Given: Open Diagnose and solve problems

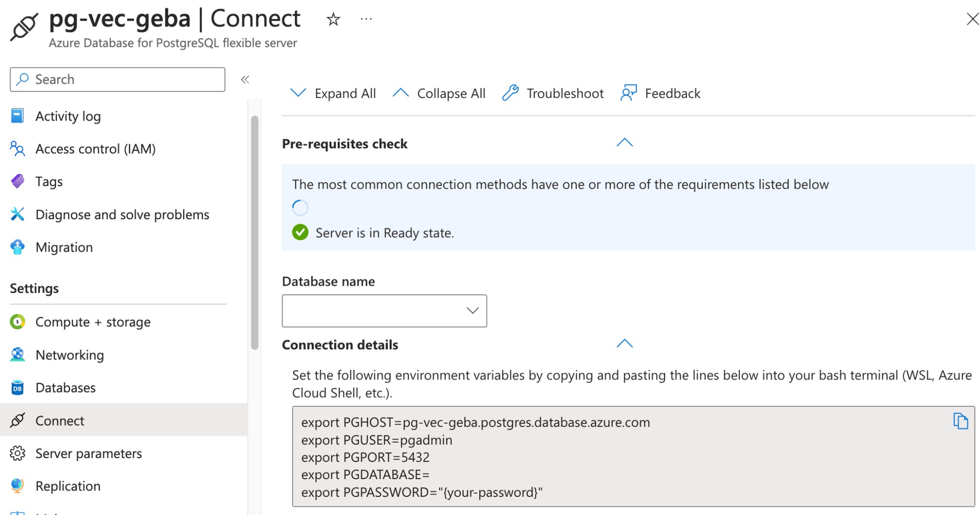Looking at the screenshot, I should click(124, 214).
